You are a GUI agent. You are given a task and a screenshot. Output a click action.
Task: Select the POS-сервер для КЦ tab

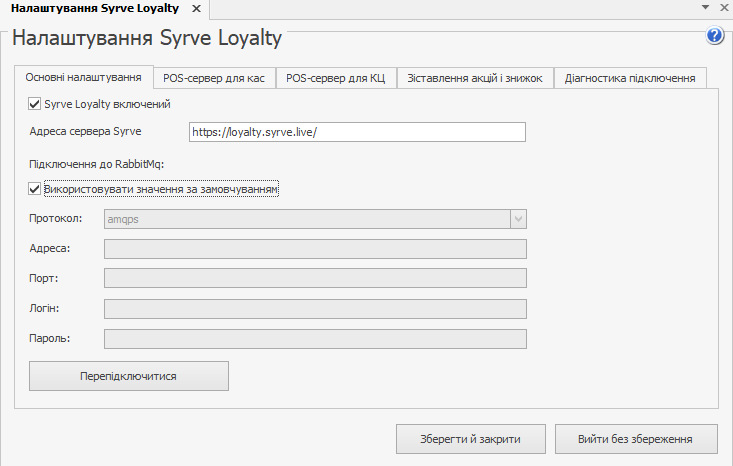click(x=335, y=78)
